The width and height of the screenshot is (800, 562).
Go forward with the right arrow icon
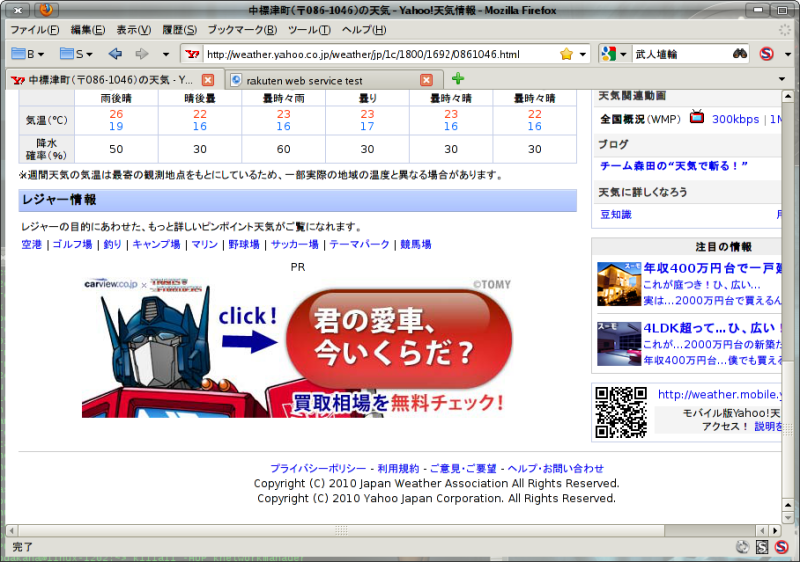click(141, 54)
